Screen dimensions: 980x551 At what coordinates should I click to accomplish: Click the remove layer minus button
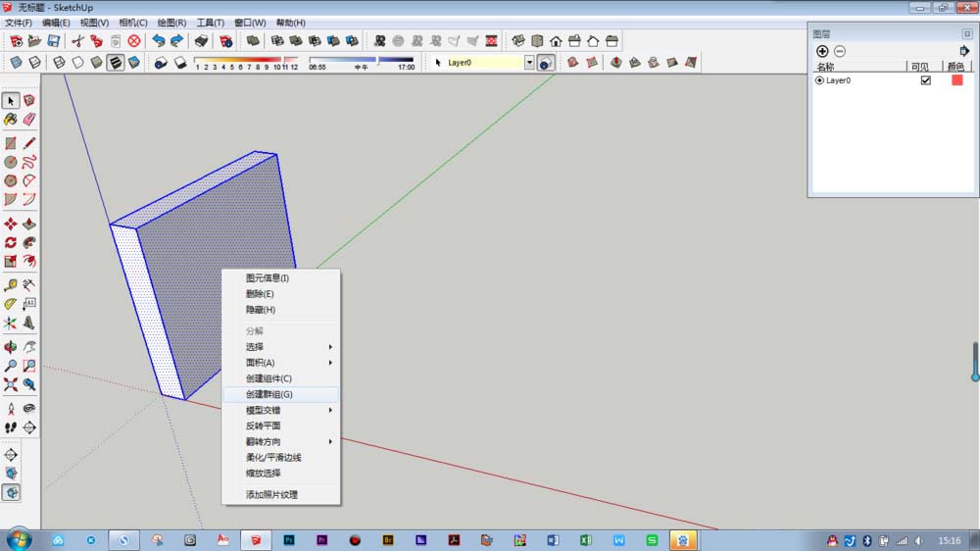840,51
